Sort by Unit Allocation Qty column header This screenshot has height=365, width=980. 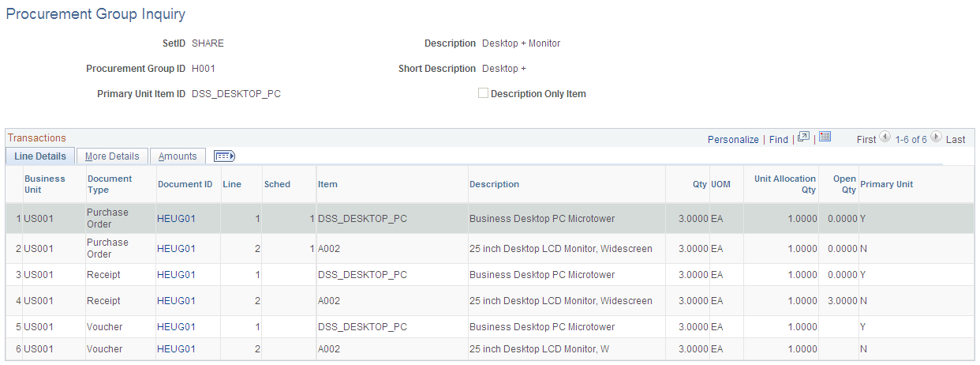coord(785,184)
